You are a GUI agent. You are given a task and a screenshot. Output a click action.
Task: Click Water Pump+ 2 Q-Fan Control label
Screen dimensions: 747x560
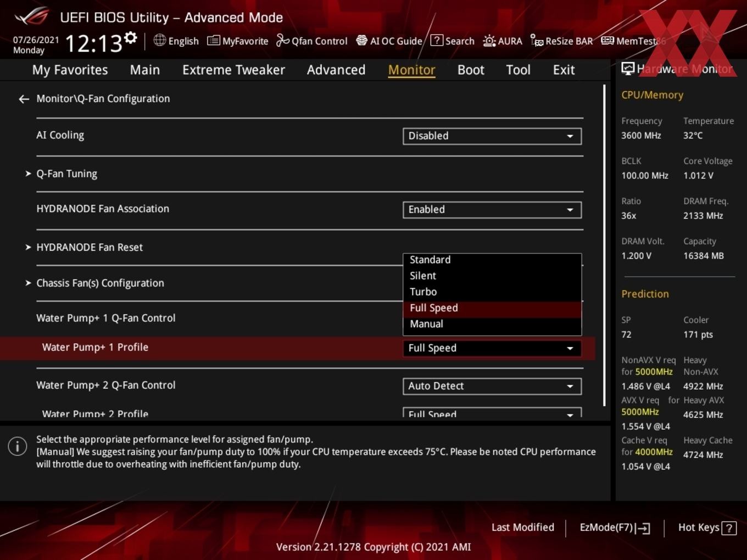point(106,385)
